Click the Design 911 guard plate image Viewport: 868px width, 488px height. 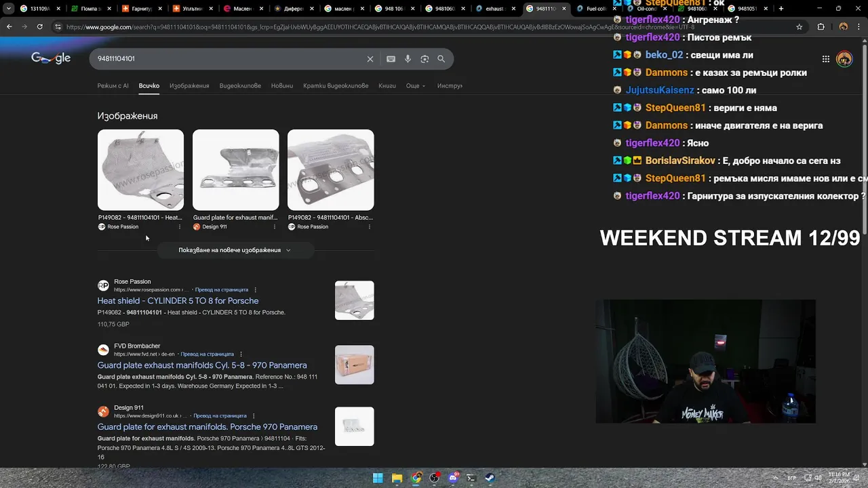pyautogui.click(x=235, y=170)
